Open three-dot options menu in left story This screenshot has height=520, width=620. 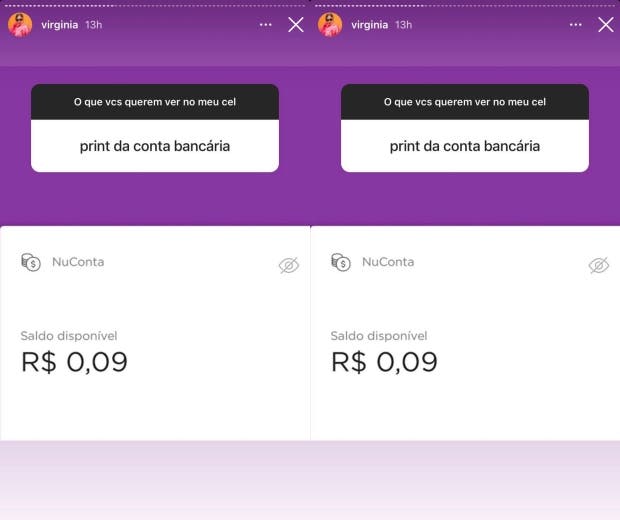tap(266, 25)
